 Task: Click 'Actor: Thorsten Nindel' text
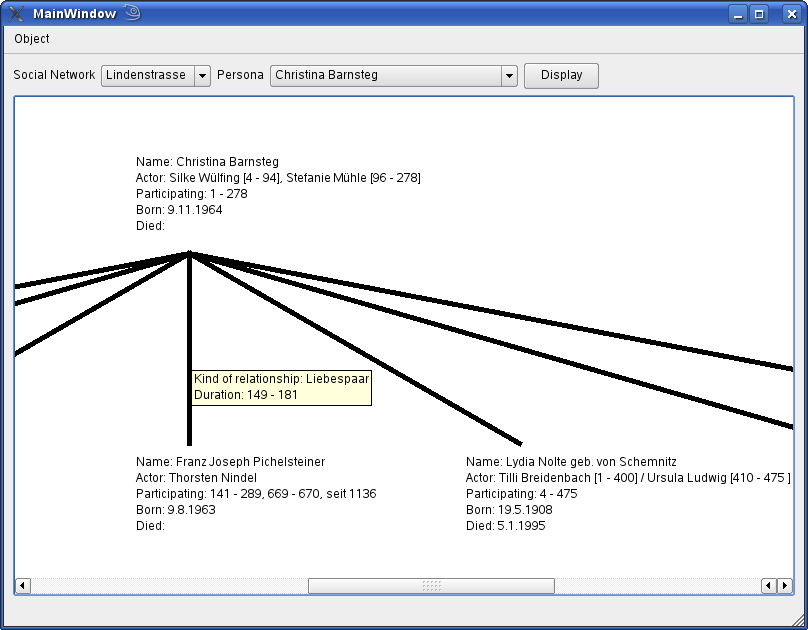tap(196, 478)
